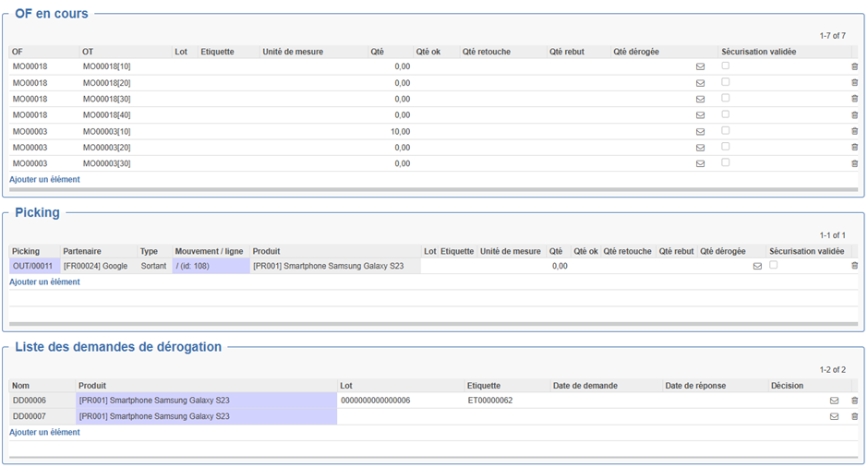The height and width of the screenshot is (467, 868).
Task: Click horizontal scrollbar under Picking table
Action: (433, 324)
